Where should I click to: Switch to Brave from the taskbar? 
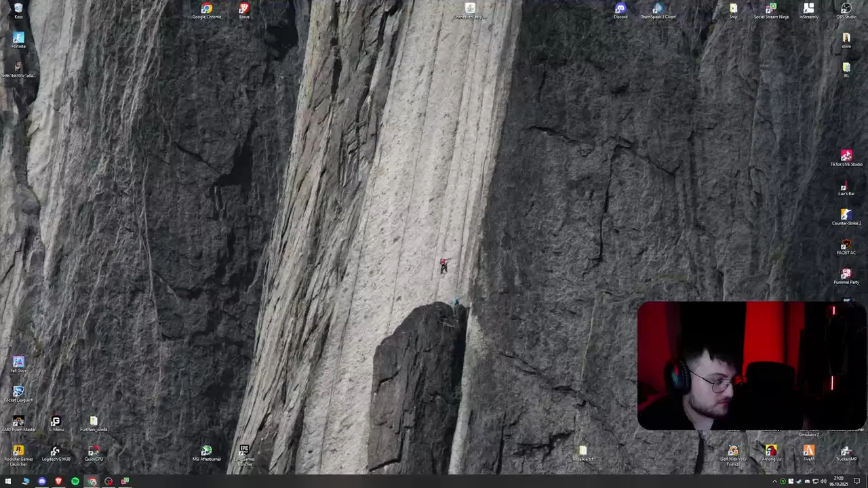(58, 481)
